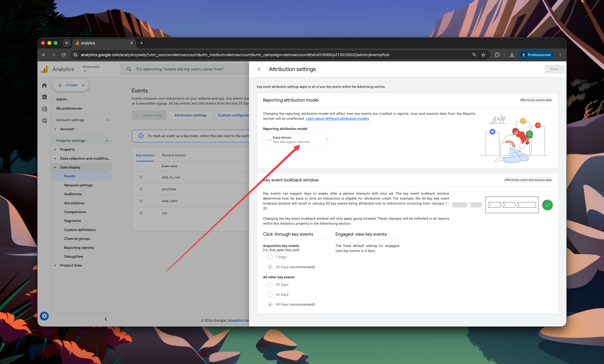Open My preferences in the sidebar
Screen dimensions: 604x364
(69, 108)
